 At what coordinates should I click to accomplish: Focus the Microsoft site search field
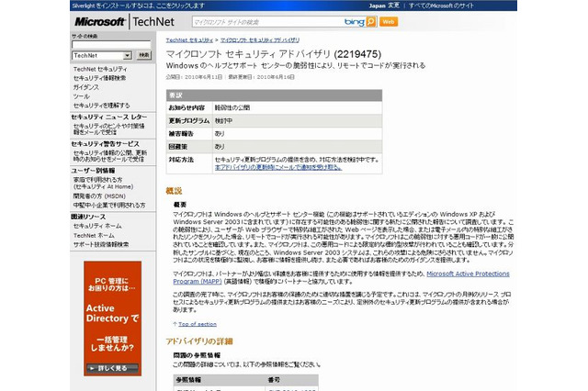[267, 22]
